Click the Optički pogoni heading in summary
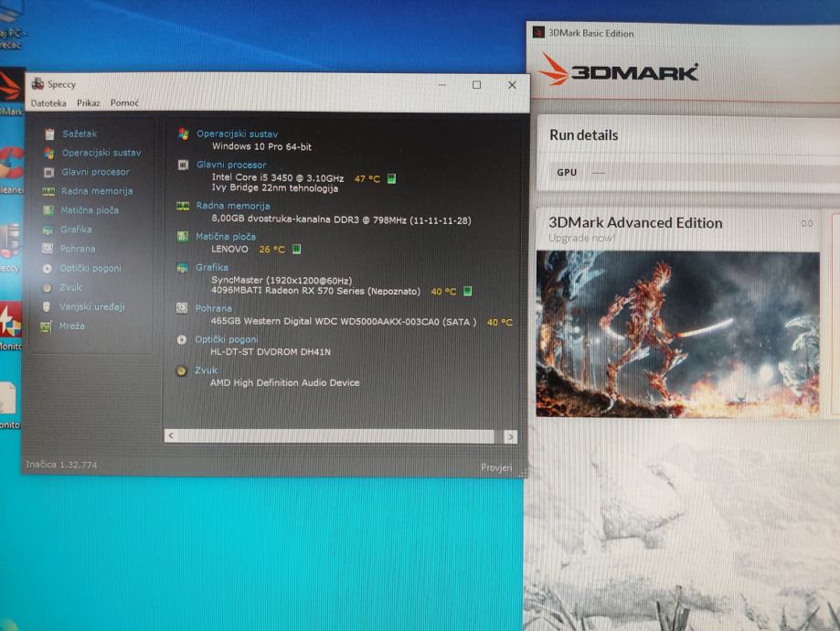The image size is (840, 631). point(226,339)
